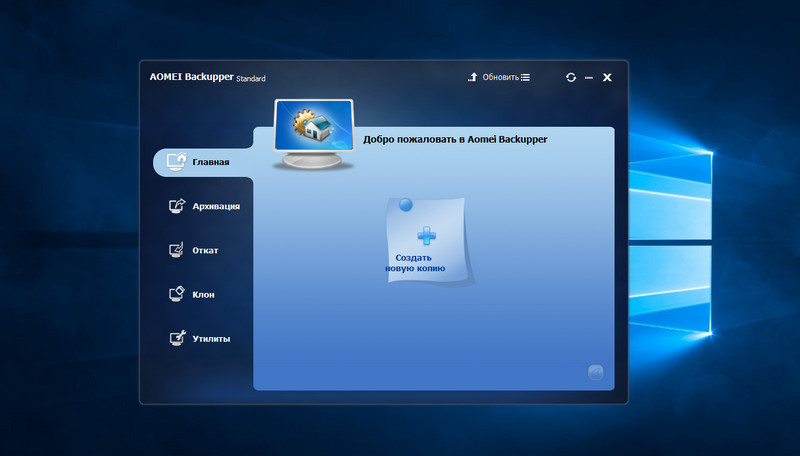Viewport: 800px width, 456px height.
Task: Click the Утилиты wrench icon
Action: [x=177, y=338]
